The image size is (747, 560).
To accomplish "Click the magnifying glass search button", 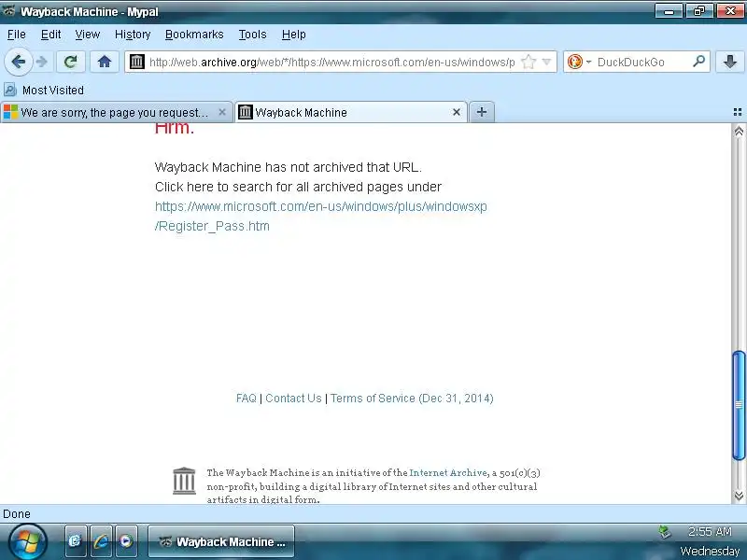I will point(698,62).
